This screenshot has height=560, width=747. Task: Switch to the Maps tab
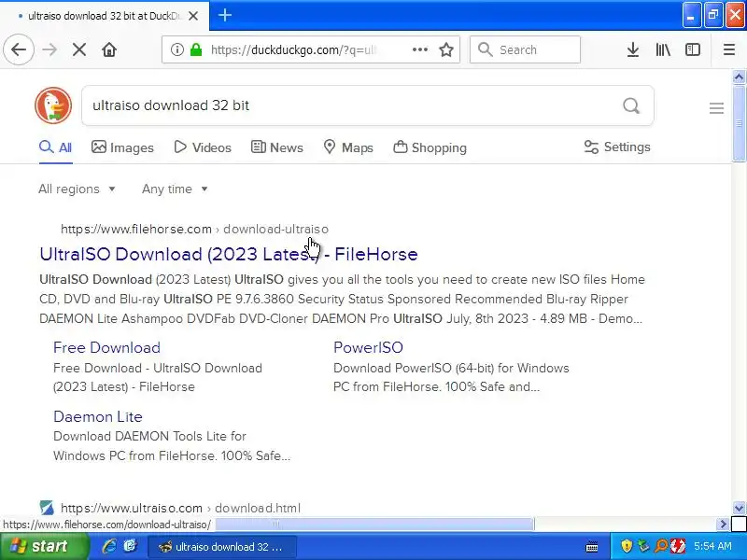click(x=348, y=147)
